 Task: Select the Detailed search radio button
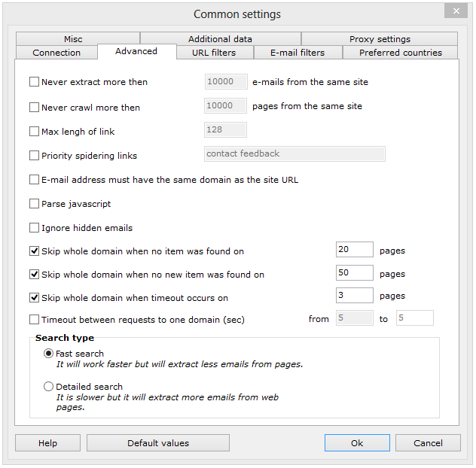(49, 387)
